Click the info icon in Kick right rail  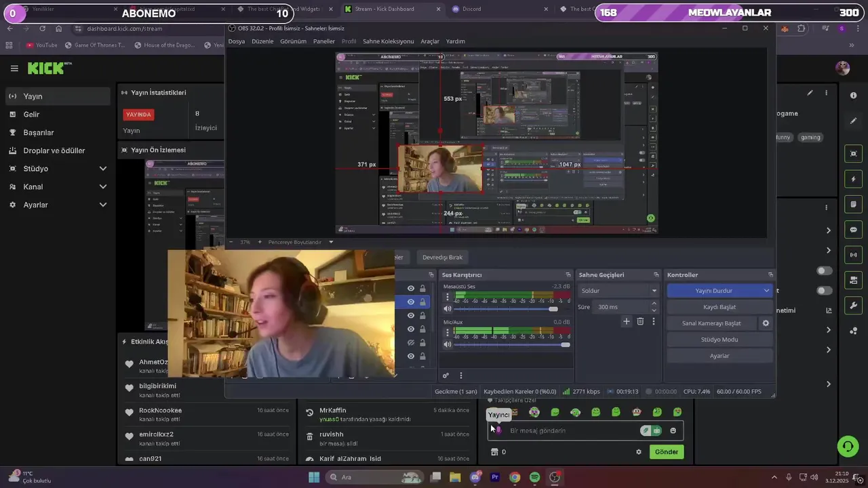(x=854, y=96)
